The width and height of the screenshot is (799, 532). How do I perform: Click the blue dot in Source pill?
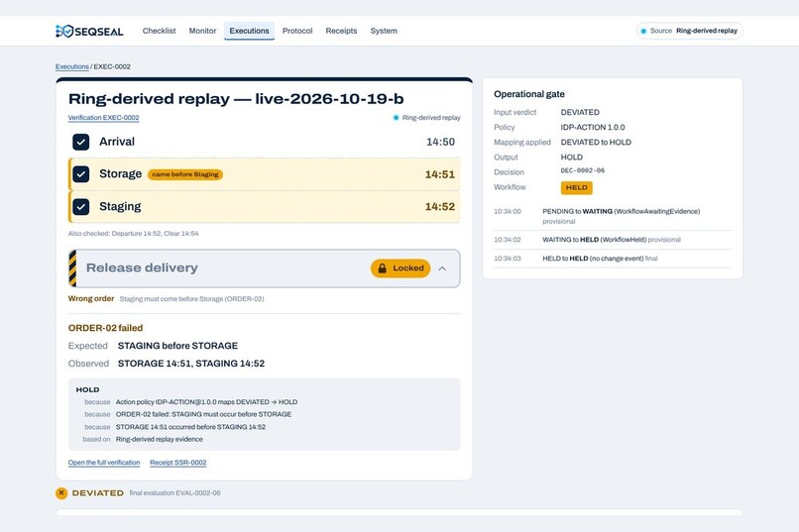643,31
